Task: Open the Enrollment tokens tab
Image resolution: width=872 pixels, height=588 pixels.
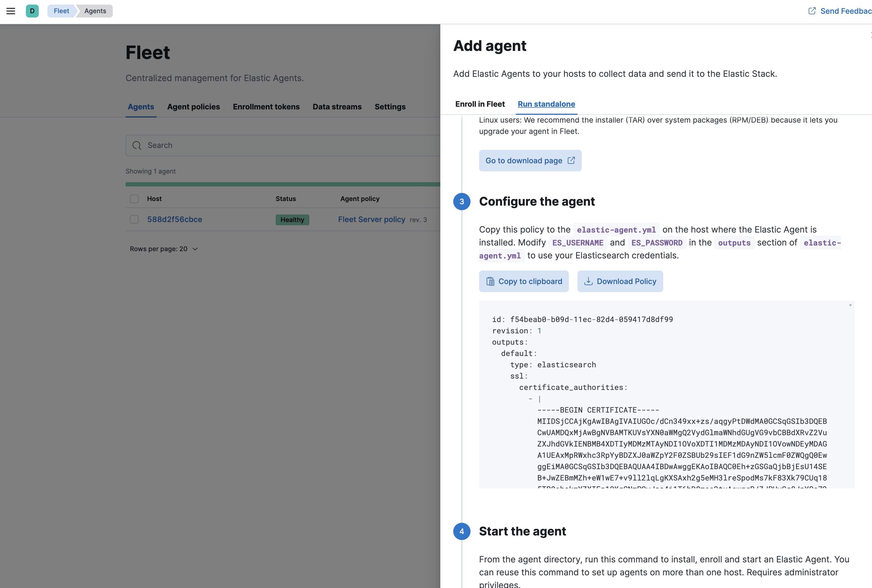Action: coord(266,107)
